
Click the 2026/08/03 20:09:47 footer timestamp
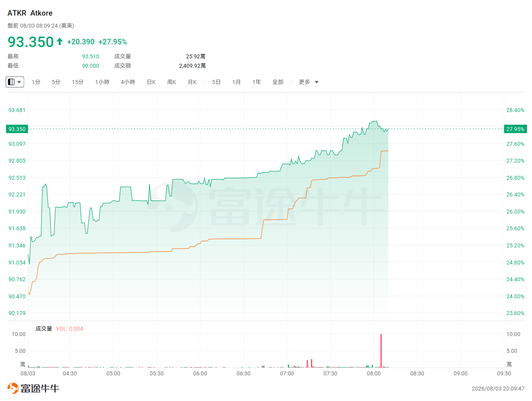pyautogui.click(x=498, y=389)
